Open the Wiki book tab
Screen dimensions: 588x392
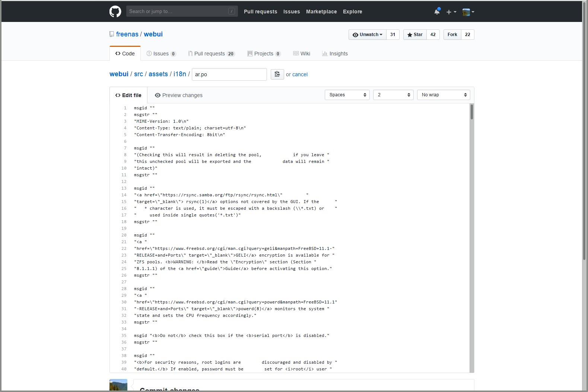pyautogui.click(x=302, y=54)
